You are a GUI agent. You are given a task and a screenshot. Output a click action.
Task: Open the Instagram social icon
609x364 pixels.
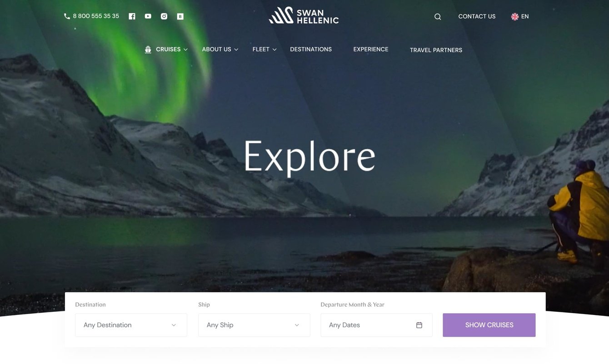pos(164,16)
